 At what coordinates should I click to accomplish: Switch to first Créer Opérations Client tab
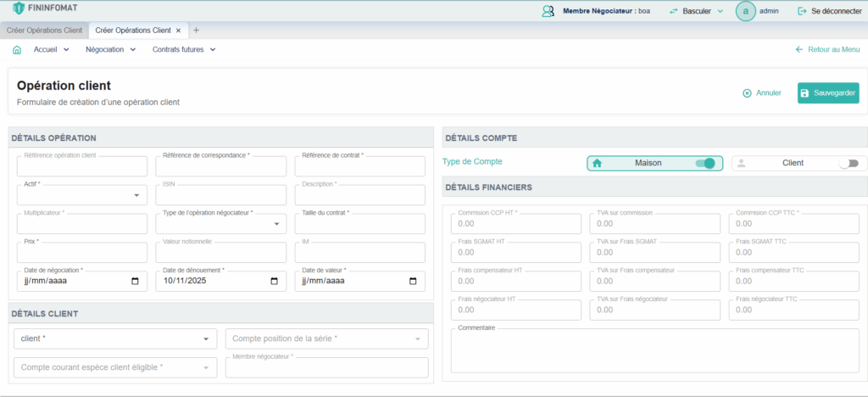44,31
